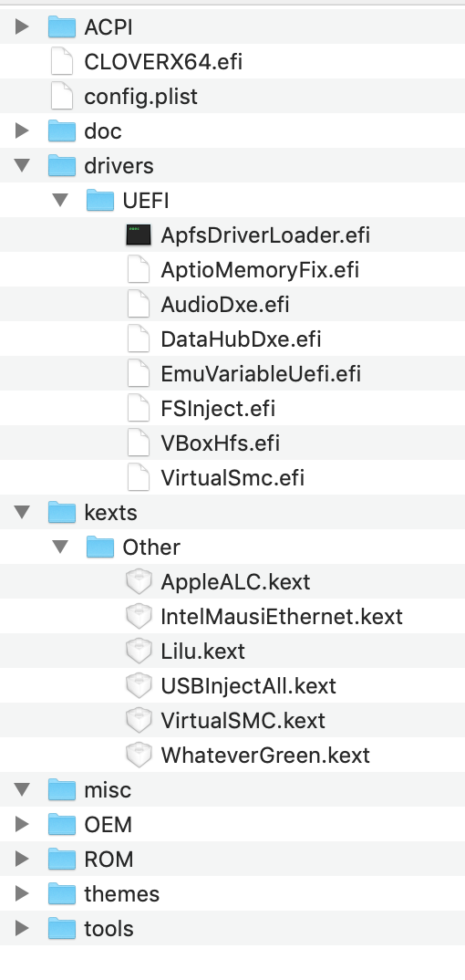465x980 pixels.
Task: Select the VirtualSmc.efi file name
Action: pyautogui.click(x=232, y=478)
